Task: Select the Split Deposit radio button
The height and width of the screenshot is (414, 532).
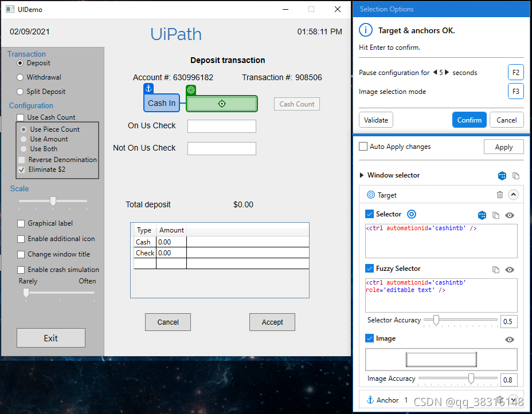Action: coord(20,92)
